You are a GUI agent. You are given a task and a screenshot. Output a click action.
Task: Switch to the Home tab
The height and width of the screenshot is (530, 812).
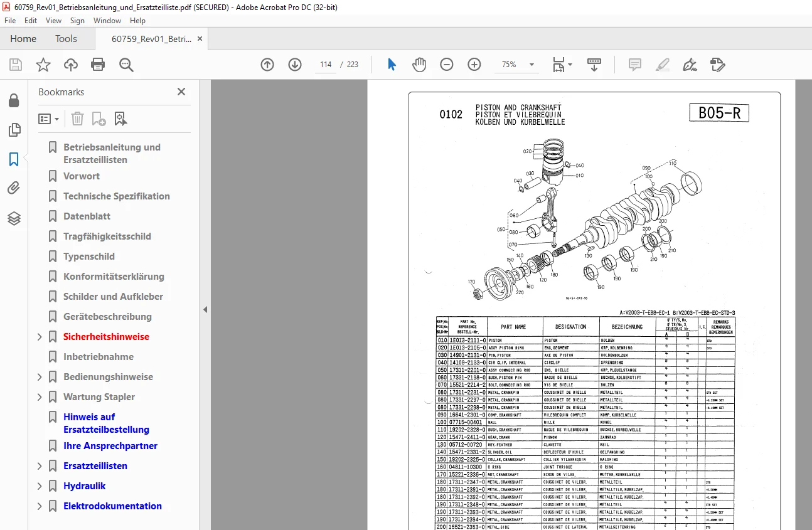point(23,38)
